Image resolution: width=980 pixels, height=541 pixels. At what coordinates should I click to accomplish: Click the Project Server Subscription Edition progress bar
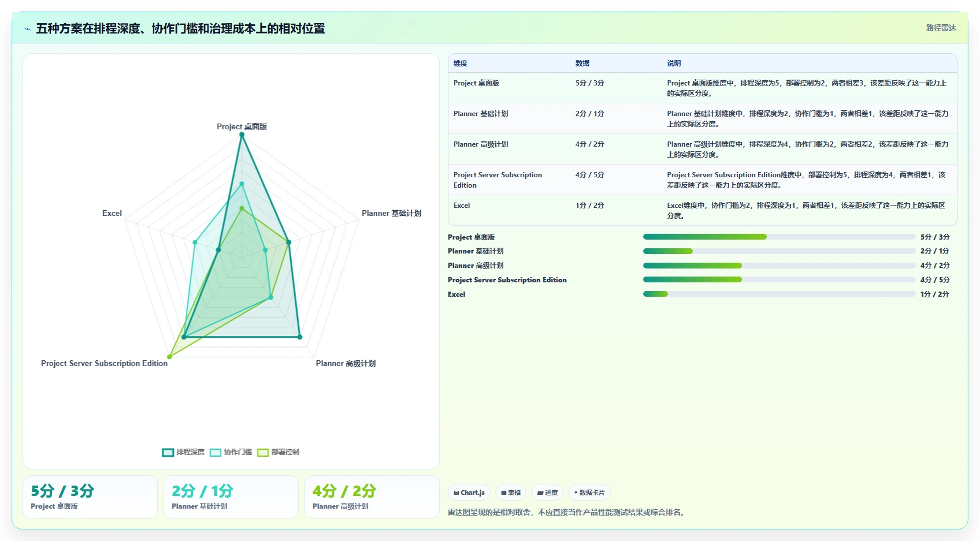[779, 279]
